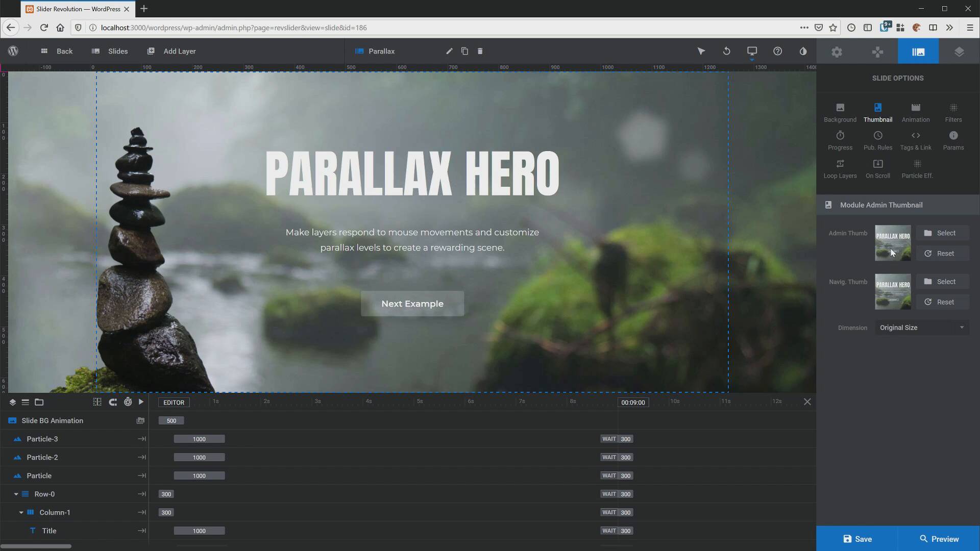Click the Preview button at bottom right
This screenshot has height=551, width=980.
click(x=940, y=539)
